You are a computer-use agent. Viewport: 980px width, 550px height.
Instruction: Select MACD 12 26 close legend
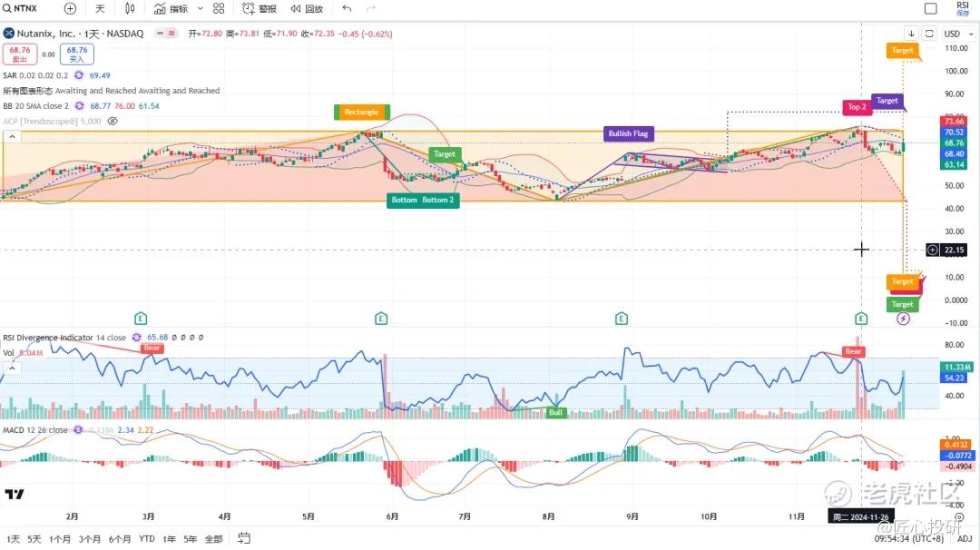point(35,430)
